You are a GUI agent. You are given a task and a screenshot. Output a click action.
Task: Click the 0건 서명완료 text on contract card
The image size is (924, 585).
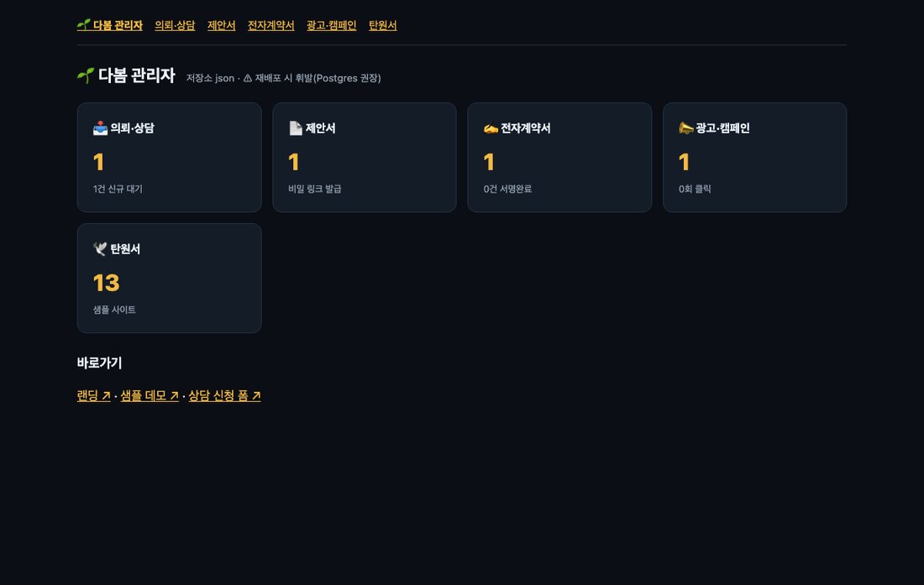click(507, 189)
